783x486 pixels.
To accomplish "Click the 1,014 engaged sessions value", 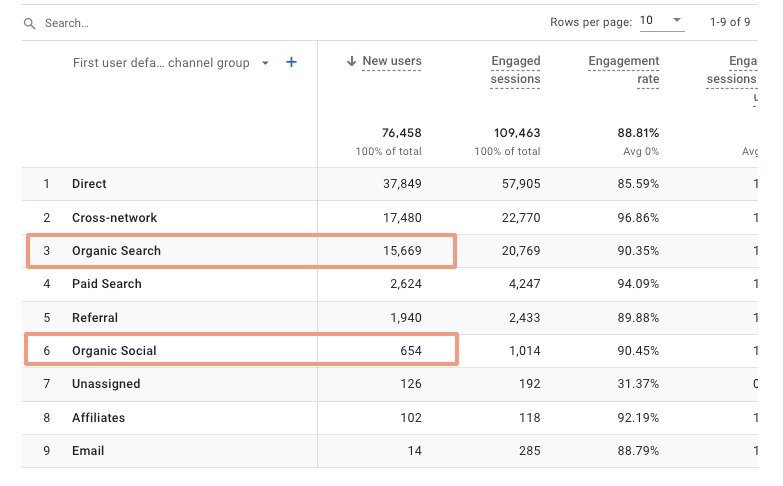I will click(525, 351).
